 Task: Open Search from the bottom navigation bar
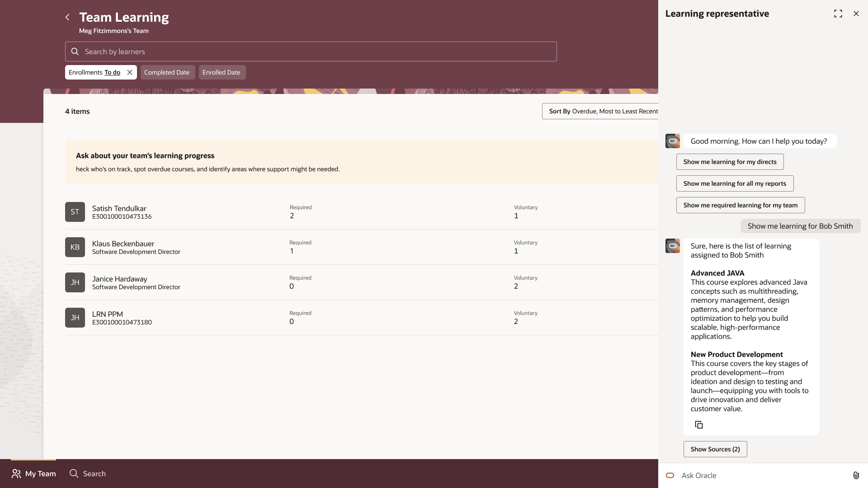click(x=87, y=474)
